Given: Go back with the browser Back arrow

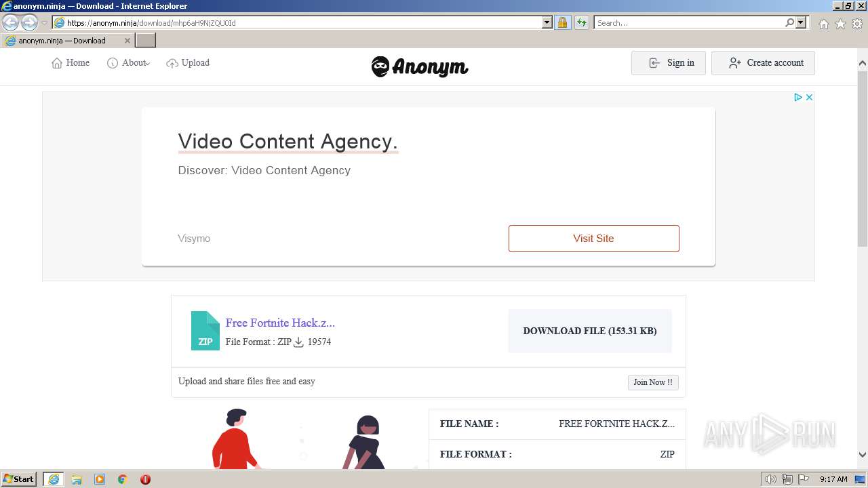Looking at the screenshot, I should point(10,22).
